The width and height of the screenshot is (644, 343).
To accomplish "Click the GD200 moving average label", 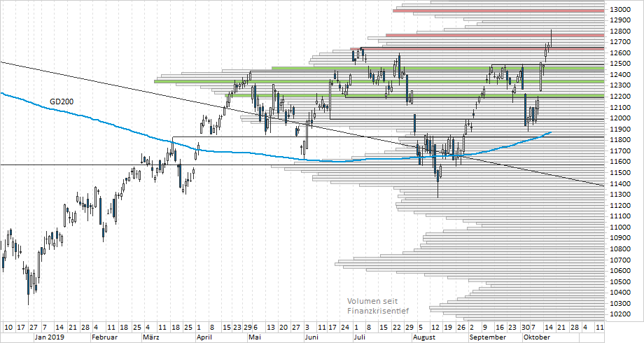I will [62, 101].
